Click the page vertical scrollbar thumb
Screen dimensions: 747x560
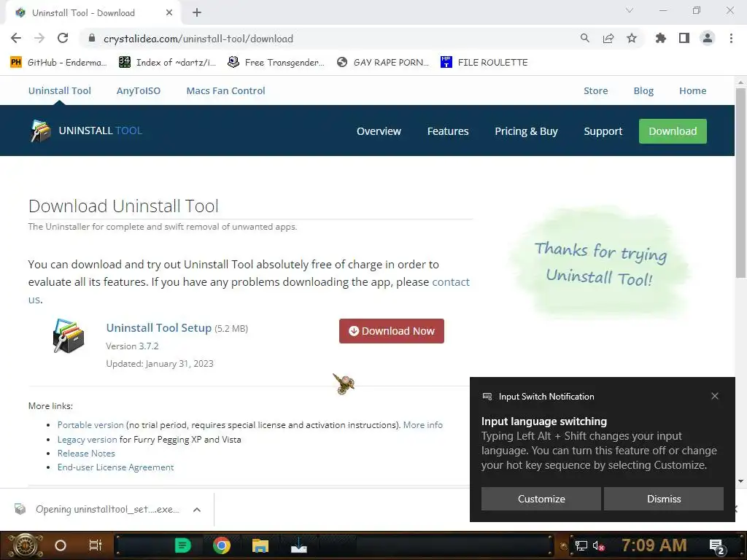[x=740, y=183]
